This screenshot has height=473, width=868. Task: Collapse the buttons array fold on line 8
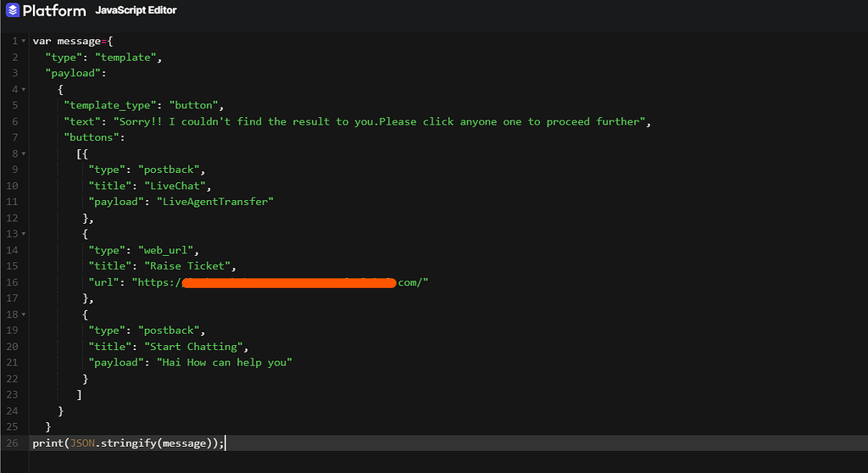[x=23, y=153]
